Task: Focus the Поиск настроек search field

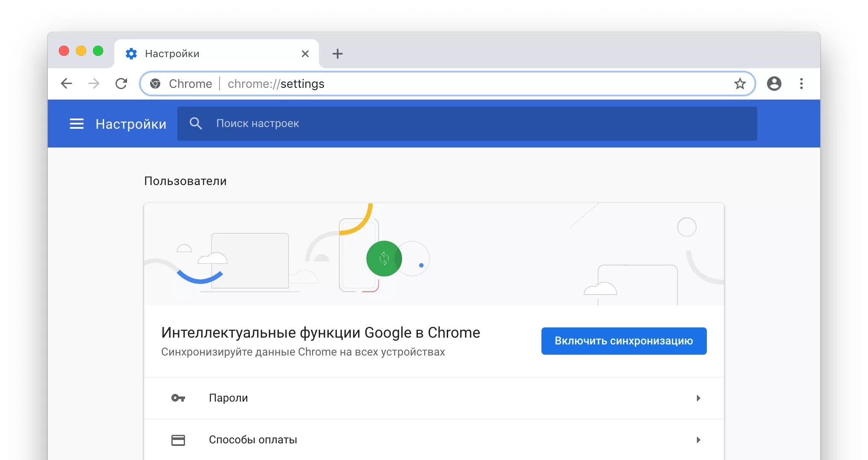Action: [467, 124]
